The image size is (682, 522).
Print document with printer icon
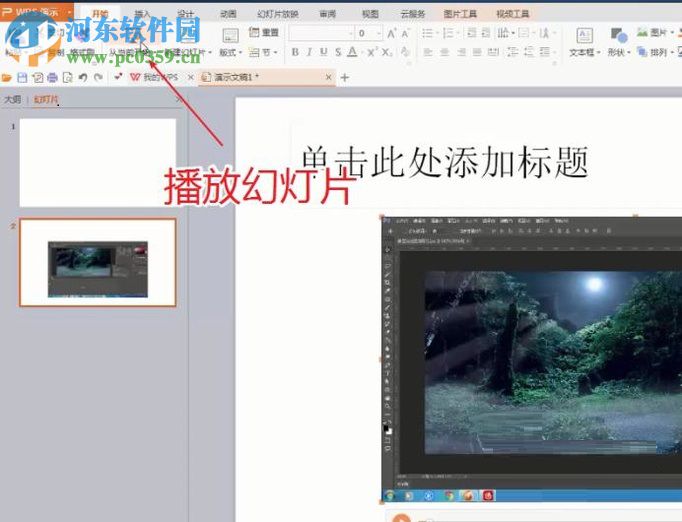(x=52, y=77)
